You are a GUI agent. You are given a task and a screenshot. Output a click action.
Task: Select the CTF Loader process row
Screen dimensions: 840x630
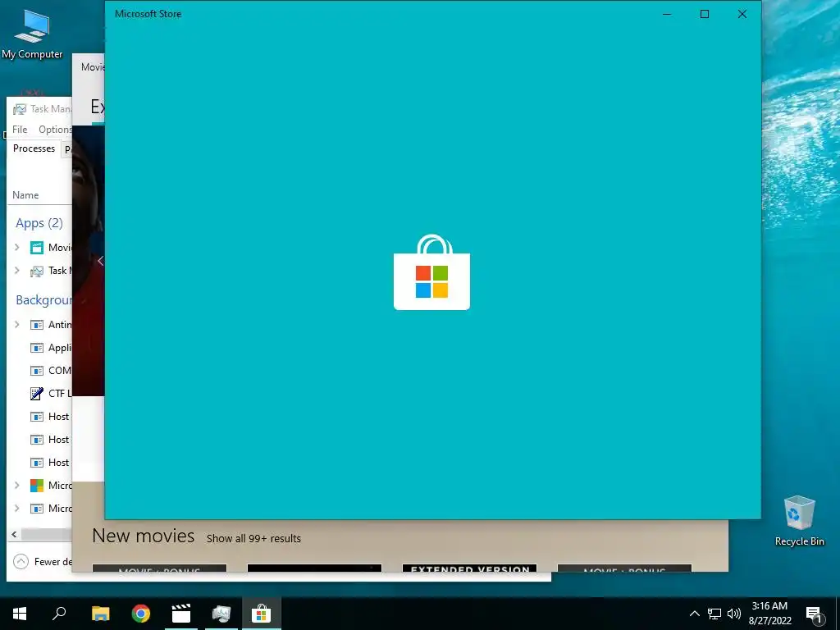tap(50, 393)
